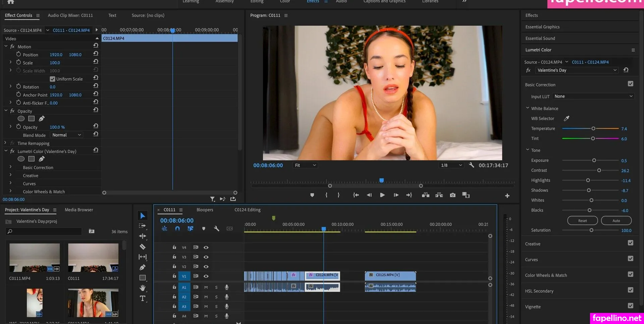Toggle timeline snapping magnet icon
Screen dimensions: 644x324
tap(177, 228)
